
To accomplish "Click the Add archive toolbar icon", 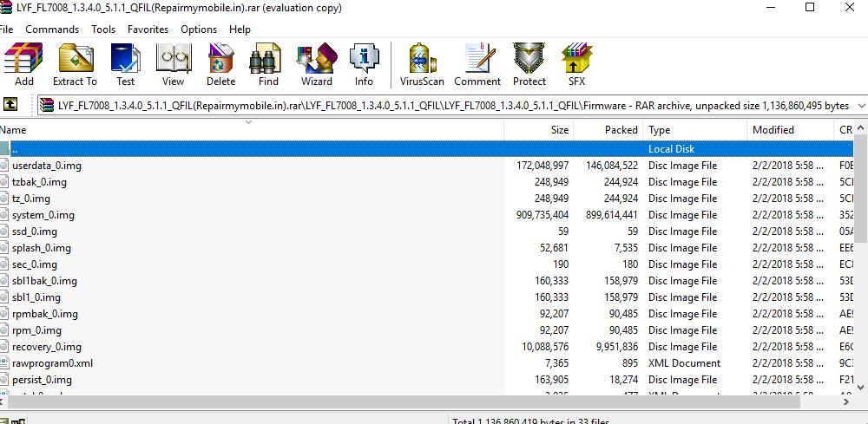I will tap(23, 65).
